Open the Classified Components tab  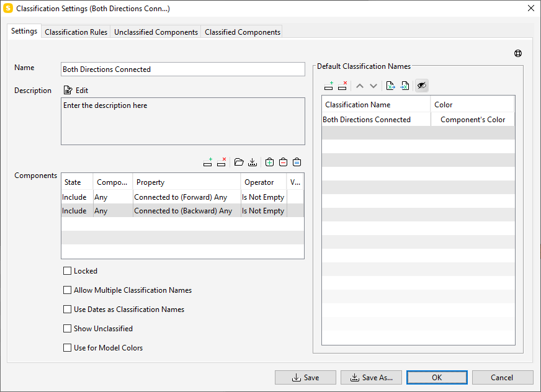242,32
